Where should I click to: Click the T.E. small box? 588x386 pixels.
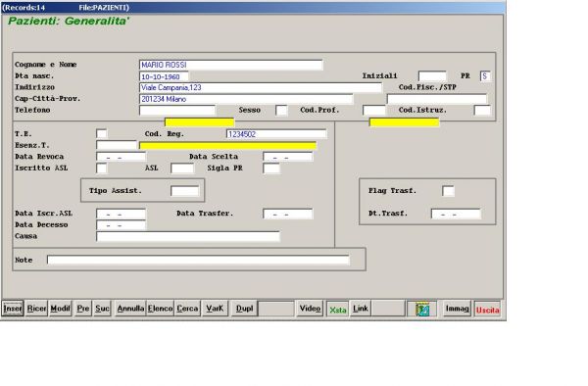(x=101, y=134)
